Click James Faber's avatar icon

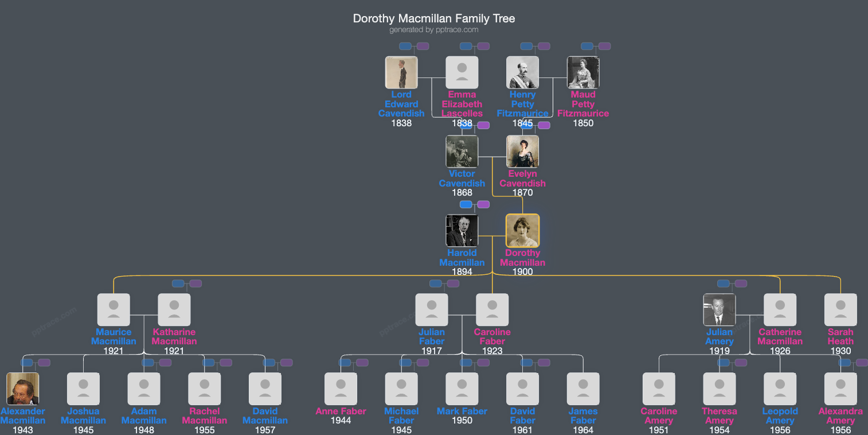click(583, 389)
